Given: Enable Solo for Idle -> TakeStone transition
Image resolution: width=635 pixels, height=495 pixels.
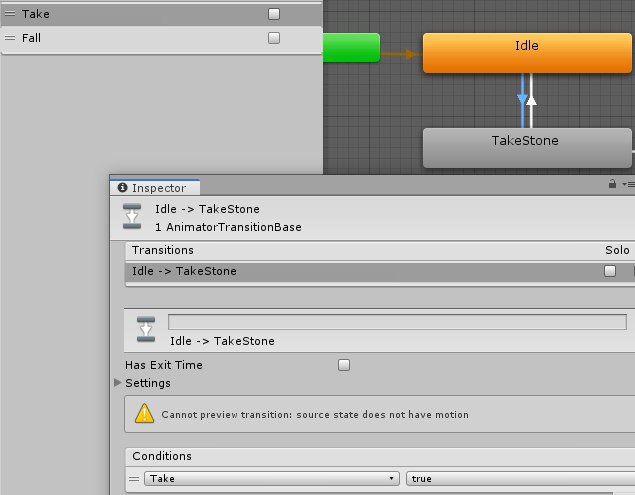Looking at the screenshot, I should click(609, 271).
